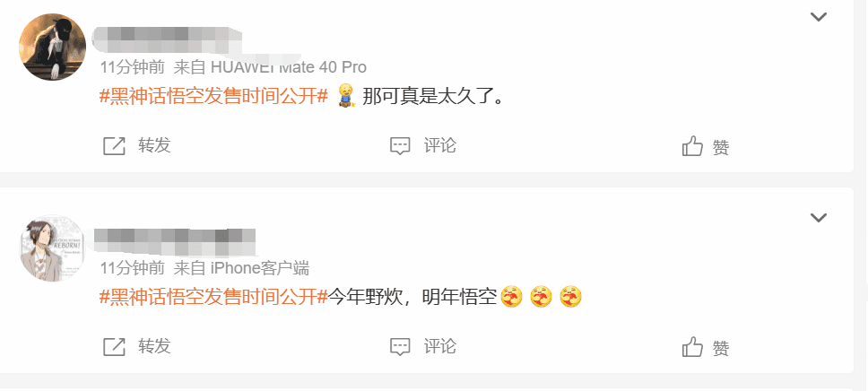The width and height of the screenshot is (868, 391).
Task: Click the second post's blurred username
Action: [174, 240]
